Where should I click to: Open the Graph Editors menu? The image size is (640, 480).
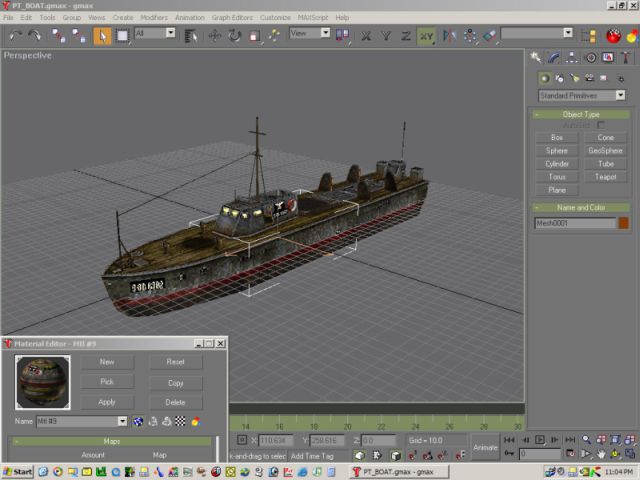(234, 18)
